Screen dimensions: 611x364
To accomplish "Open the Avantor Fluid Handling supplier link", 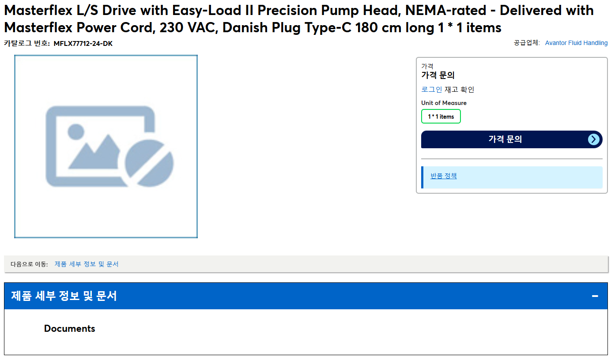I will 576,43.
